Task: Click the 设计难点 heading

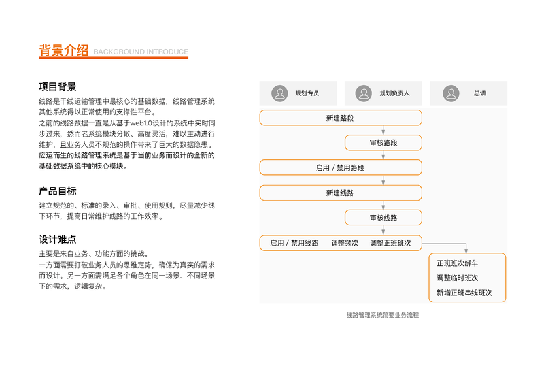Action: point(58,240)
